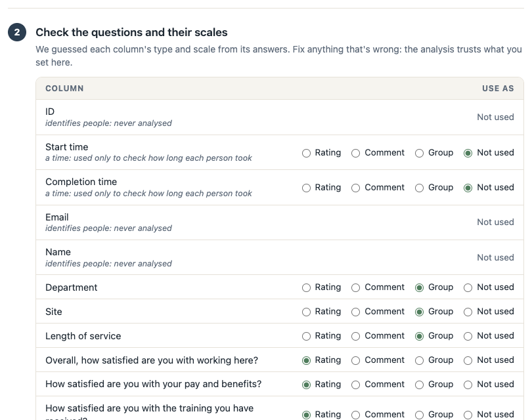Select Not used for Start time
Viewport: 532px width, 420px height.
tap(468, 153)
